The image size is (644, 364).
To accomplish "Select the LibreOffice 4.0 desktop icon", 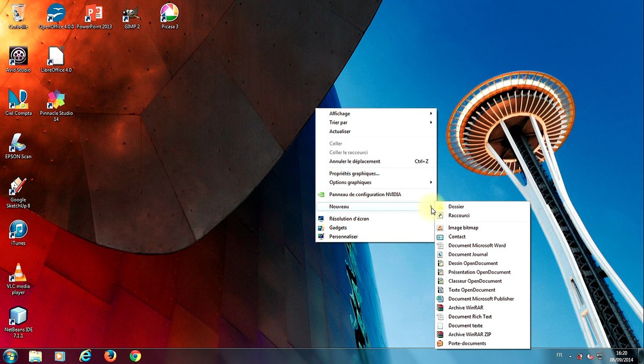I will (x=56, y=60).
